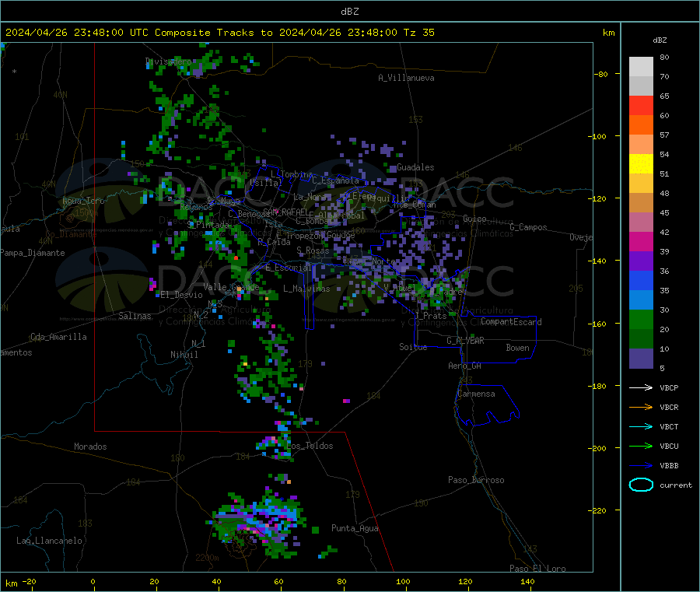Select the red 60 dBZ color swatch
The image size is (700, 592).
641,105
